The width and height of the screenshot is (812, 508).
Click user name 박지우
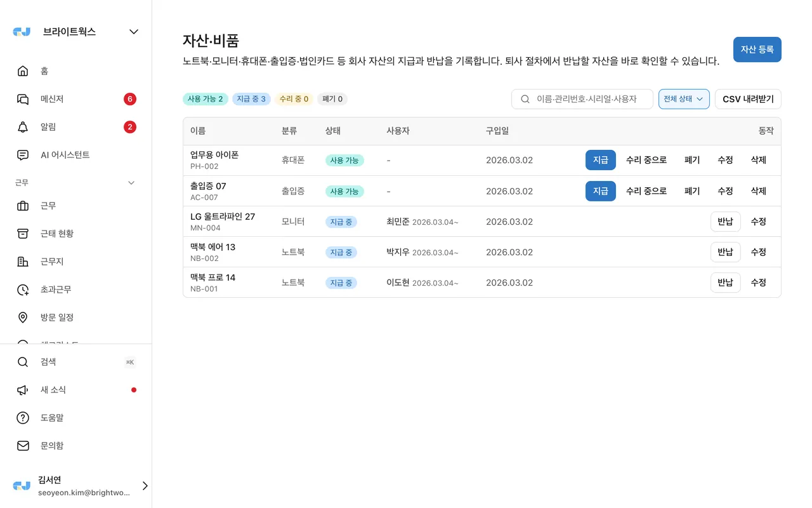398,252
